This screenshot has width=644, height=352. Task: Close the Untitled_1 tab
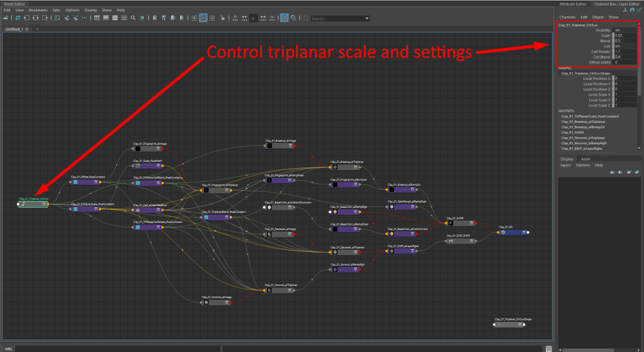(x=26, y=29)
